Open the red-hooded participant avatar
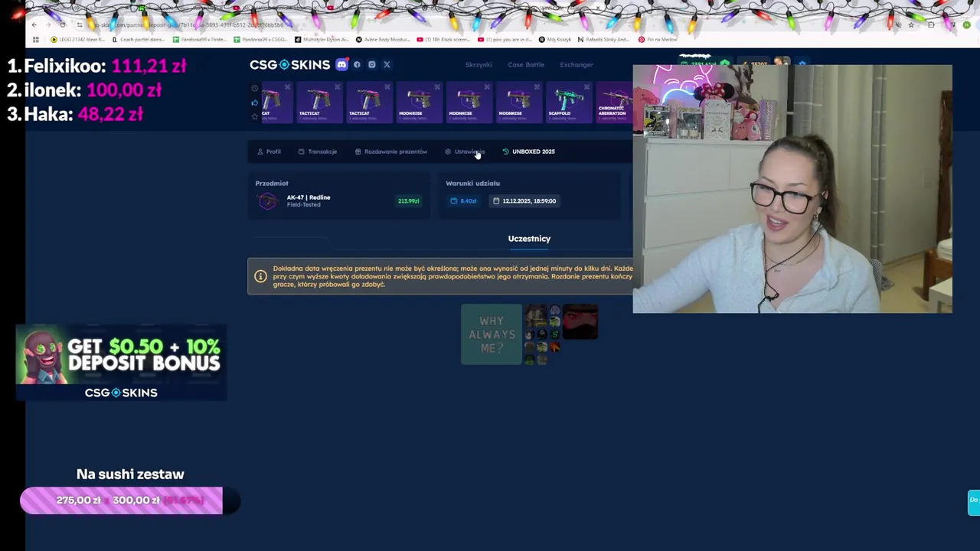Viewport: 980px width, 551px height. (x=580, y=321)
